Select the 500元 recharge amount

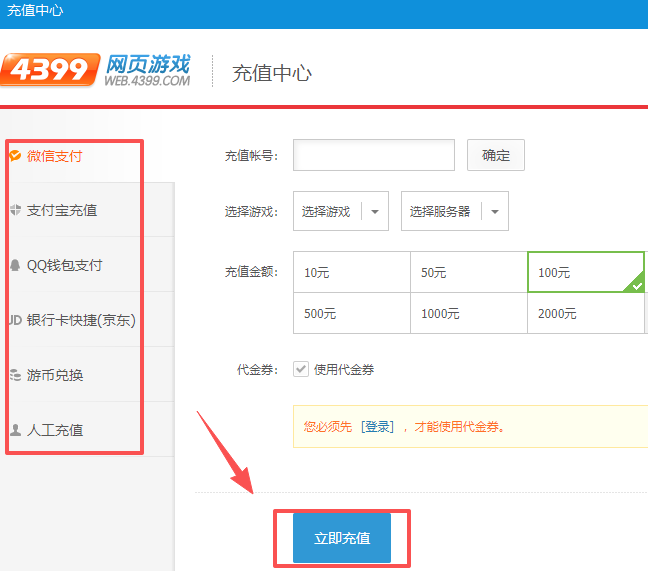[351, 313]
